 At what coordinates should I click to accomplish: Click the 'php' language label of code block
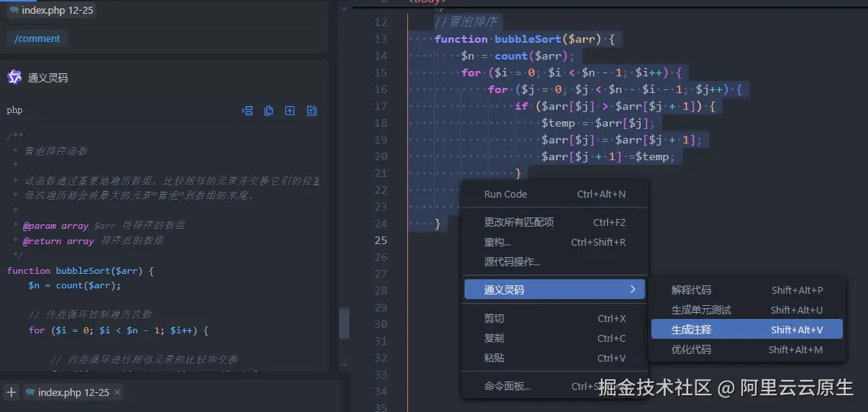[x=14, y=110]
